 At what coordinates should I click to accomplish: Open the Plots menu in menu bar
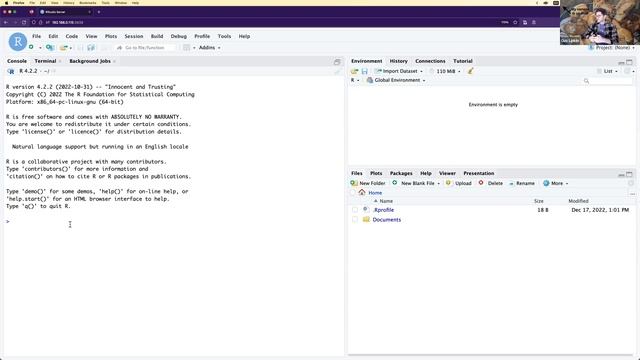[111, 36]
